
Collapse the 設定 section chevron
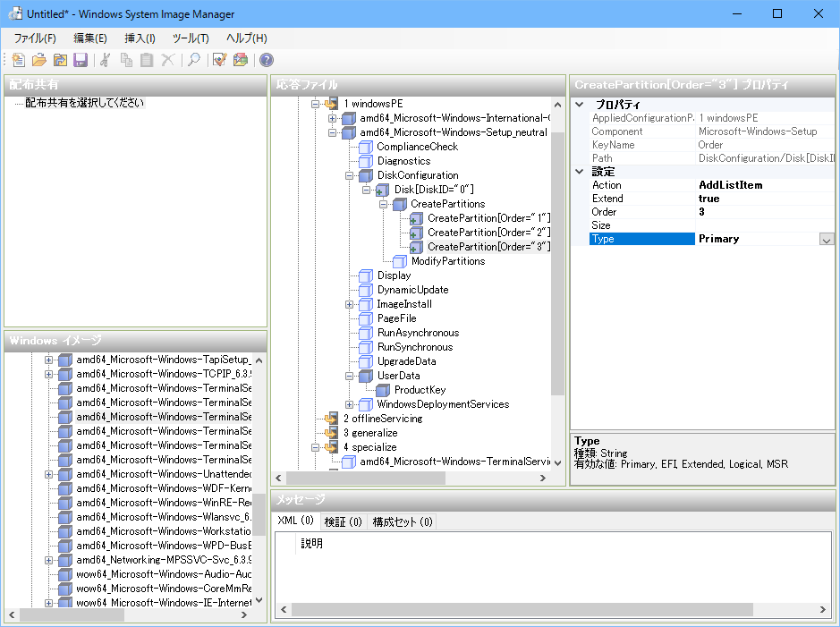click(579, 172)
